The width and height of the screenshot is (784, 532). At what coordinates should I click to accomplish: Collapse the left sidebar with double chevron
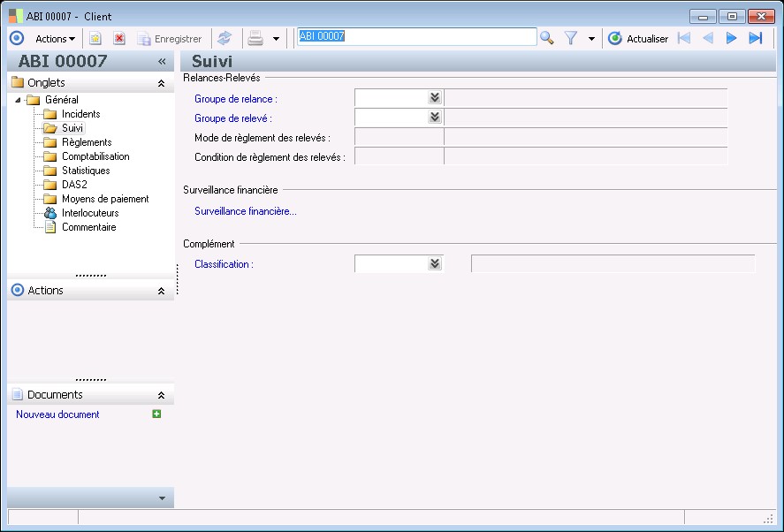tap(162, 61)
